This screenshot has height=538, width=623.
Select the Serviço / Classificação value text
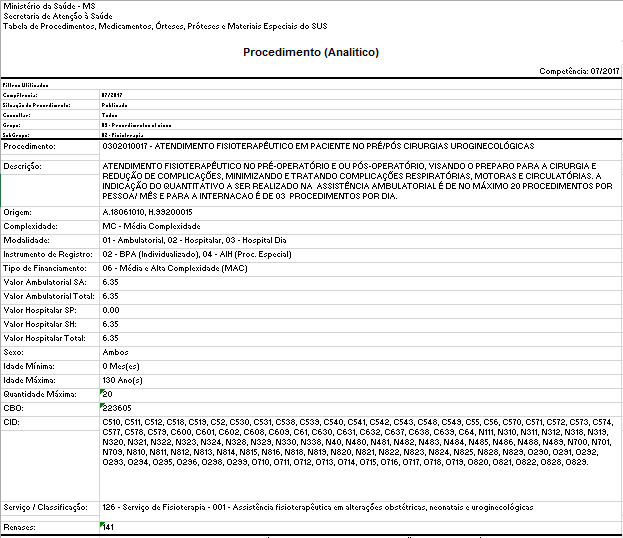click(317, 507)
